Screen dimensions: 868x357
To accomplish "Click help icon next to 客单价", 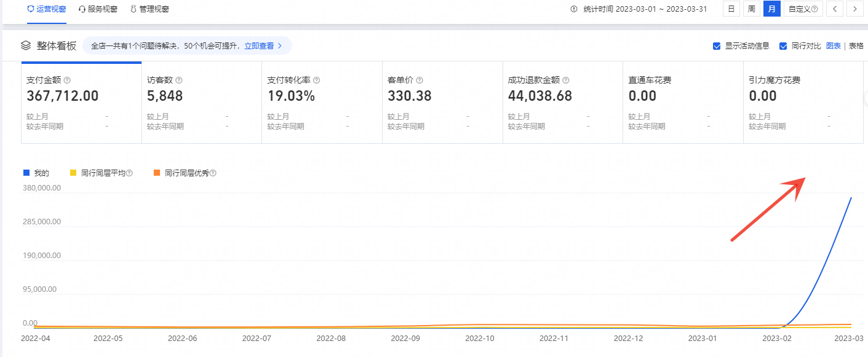I will [420, 80].
